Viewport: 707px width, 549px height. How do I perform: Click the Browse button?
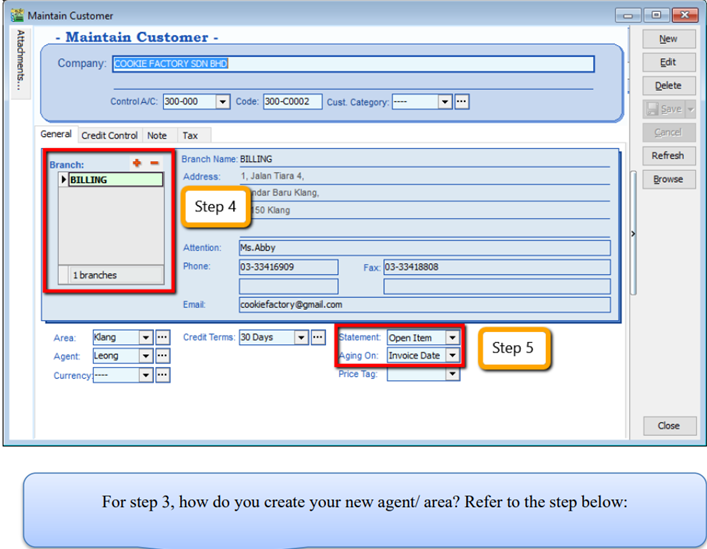[667, 179]
